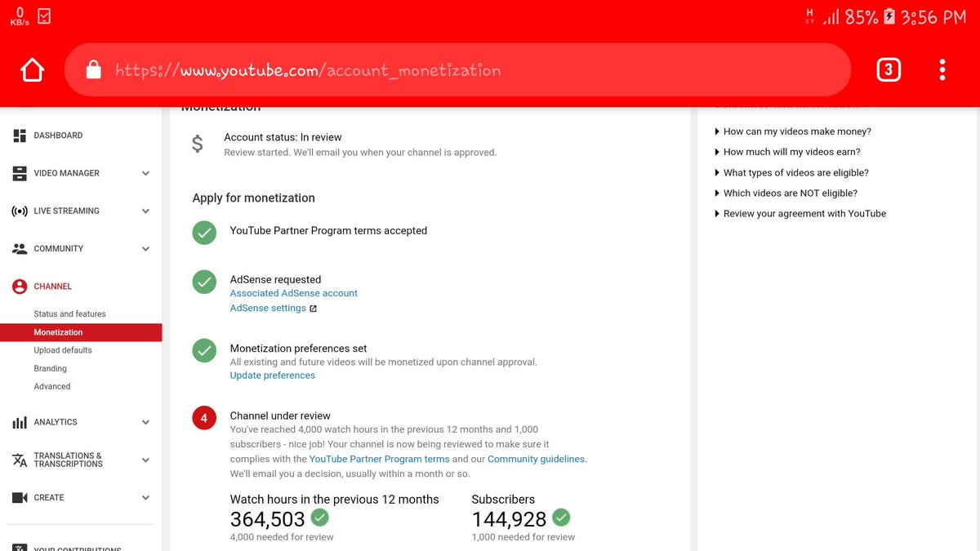Click checkmark next to 364,503 watch hours
The height and width of the screenshot is (551, 980).
pos(320,518)
